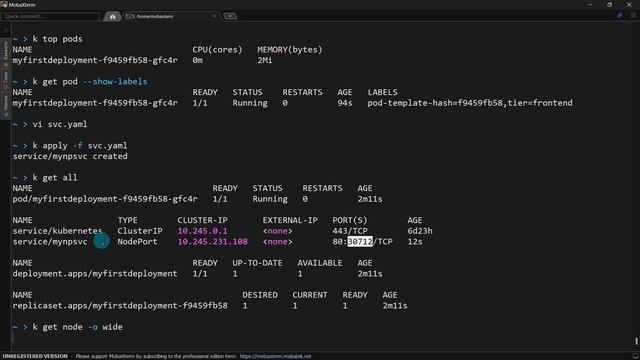Click 'deployment.apps/myfirstdeployment' row name
Screen dimensions: 640x360
95,274
